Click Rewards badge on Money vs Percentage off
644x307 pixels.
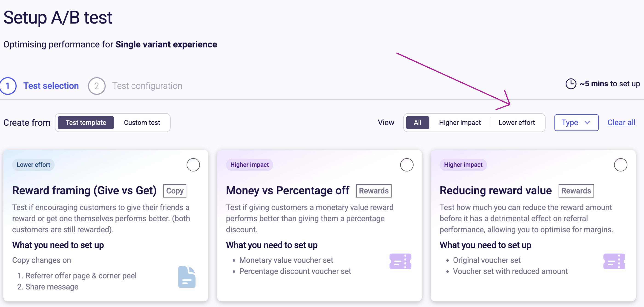click(374, 191)
